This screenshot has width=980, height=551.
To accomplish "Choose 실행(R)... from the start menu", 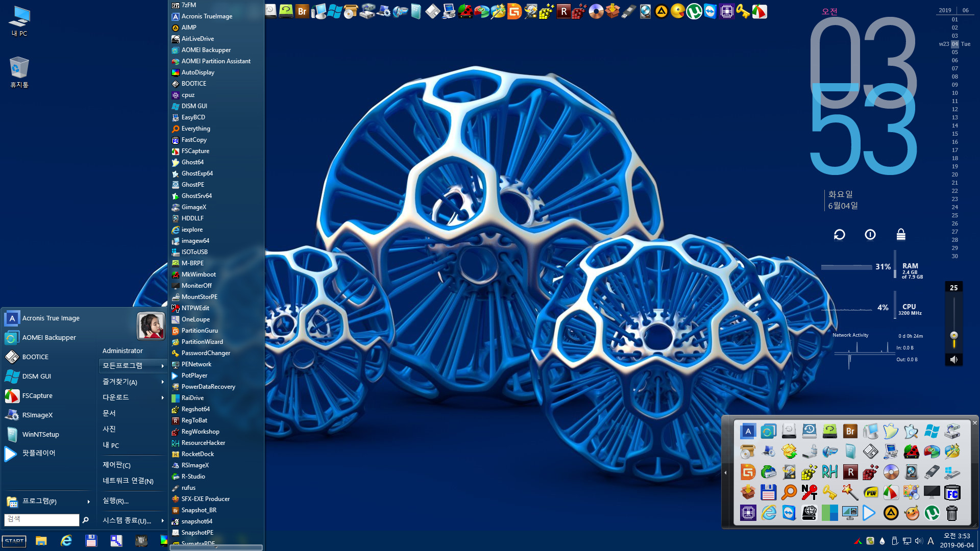I will click(x=115, y=500).
